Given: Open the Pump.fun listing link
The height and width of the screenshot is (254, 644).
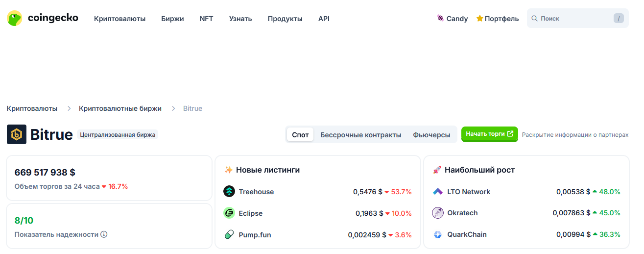Looking at the screenshot, I should [x=255, y=235].
